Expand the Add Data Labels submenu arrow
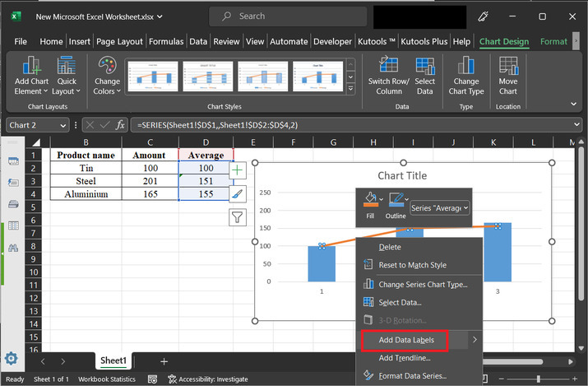588x386 pixels. (x=475, y=339)
